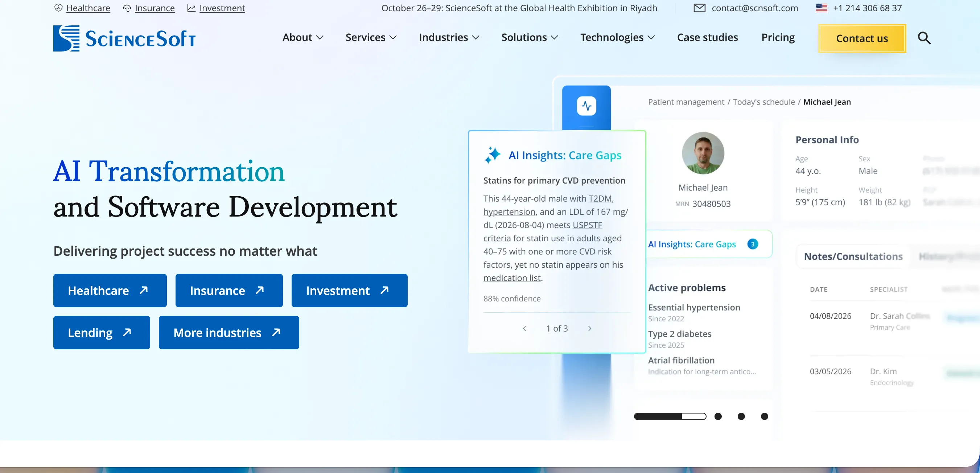
Task: Click the arrow icon on Lending button
Action: 127,332
